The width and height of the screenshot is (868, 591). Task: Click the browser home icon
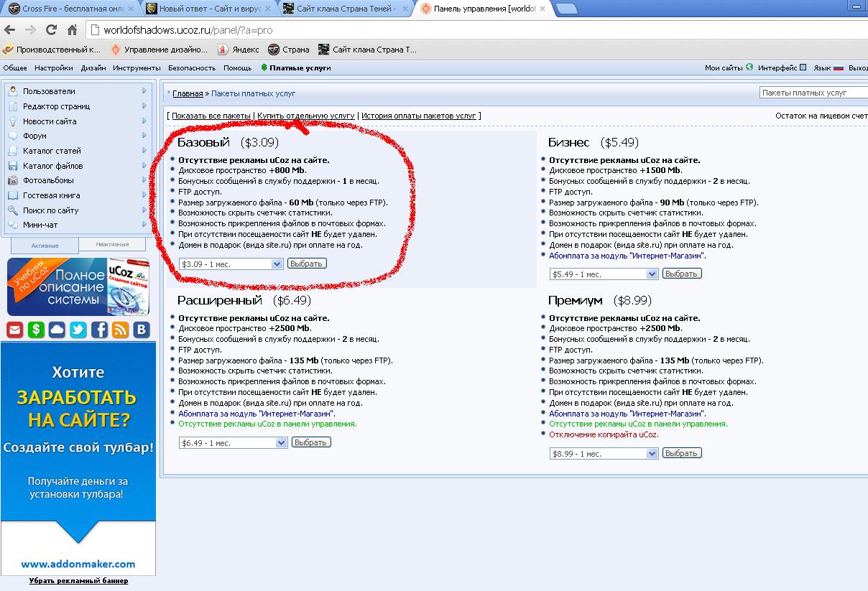tap(72, 30)
